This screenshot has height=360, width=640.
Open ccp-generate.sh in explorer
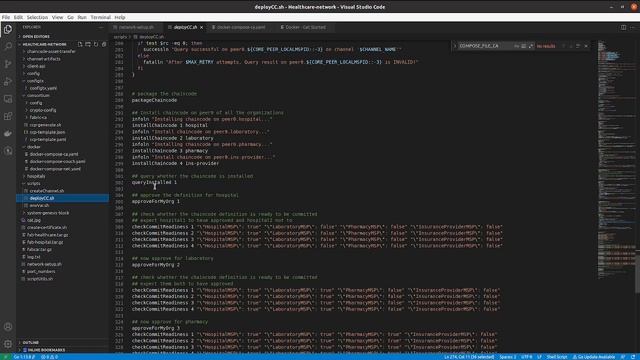pyautogui.click(x=45, y=125)
